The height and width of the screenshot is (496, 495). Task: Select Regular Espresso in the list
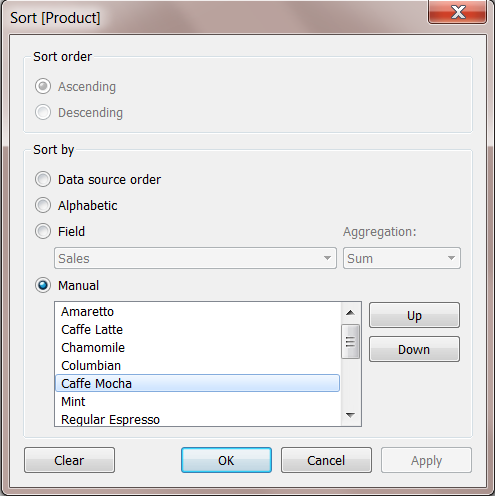pyautogui.click(x=198, y=419)
